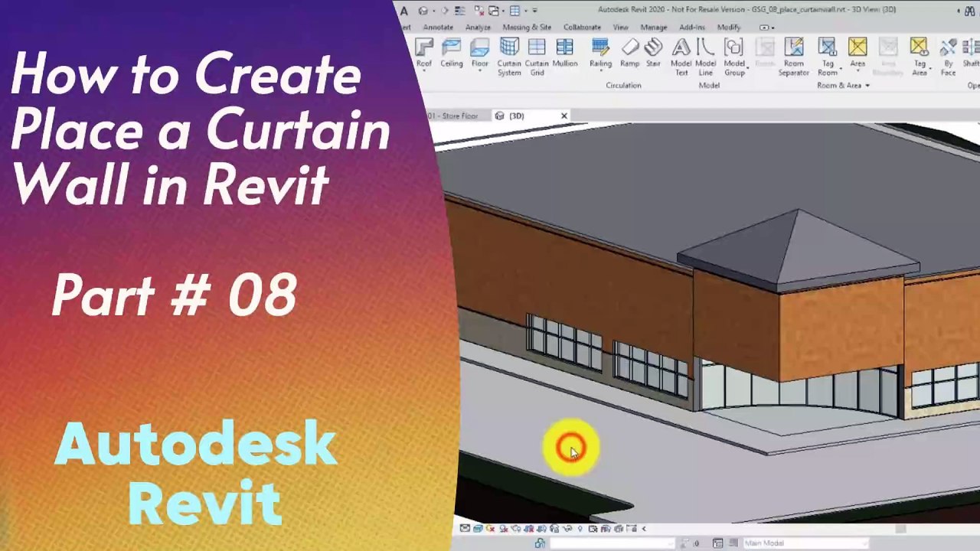This screenshot has height=551, width=980.
Task: Select the Ceiling tool
Action: tap(451, 54)
